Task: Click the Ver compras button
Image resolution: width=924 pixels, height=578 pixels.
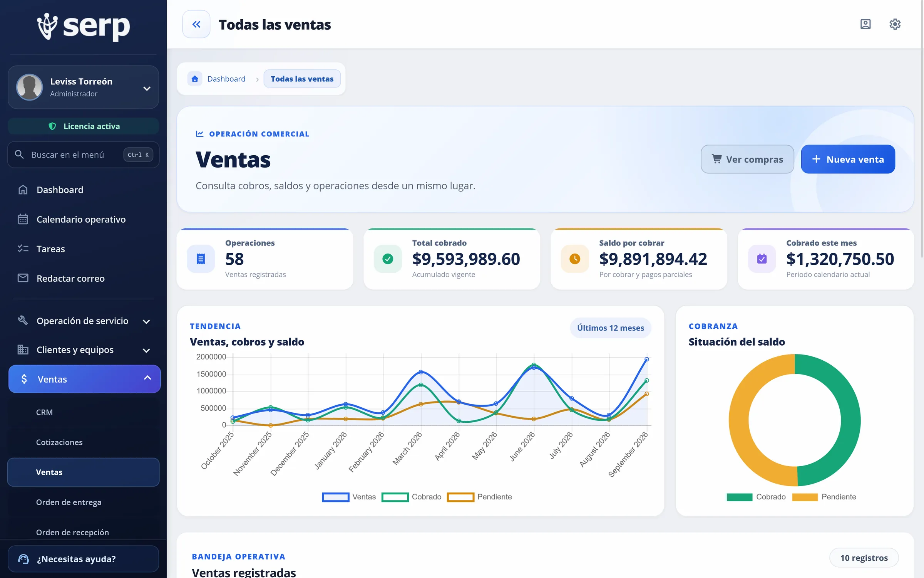Action: coord(747,159)
